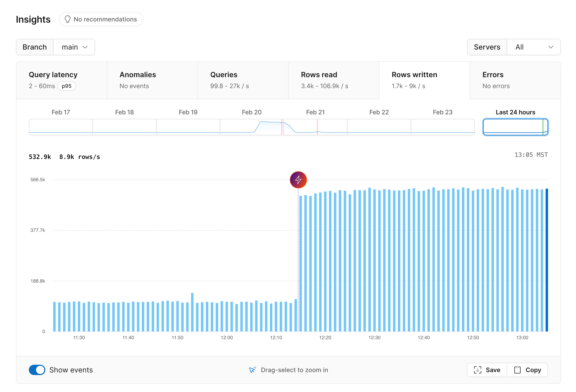Click the lightning event marker on the chart
The height and width of the screenshot is (392, 576).
(298, 180)
